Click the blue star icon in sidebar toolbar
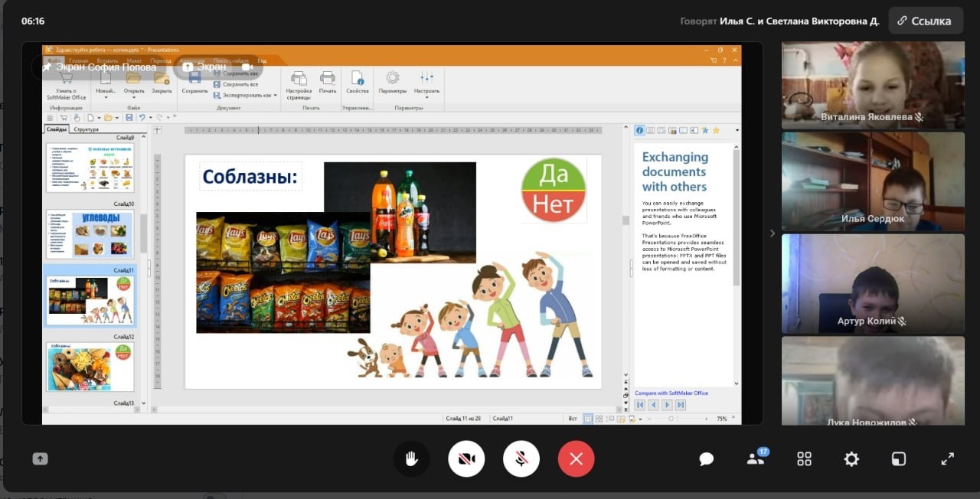 [705, 130]
